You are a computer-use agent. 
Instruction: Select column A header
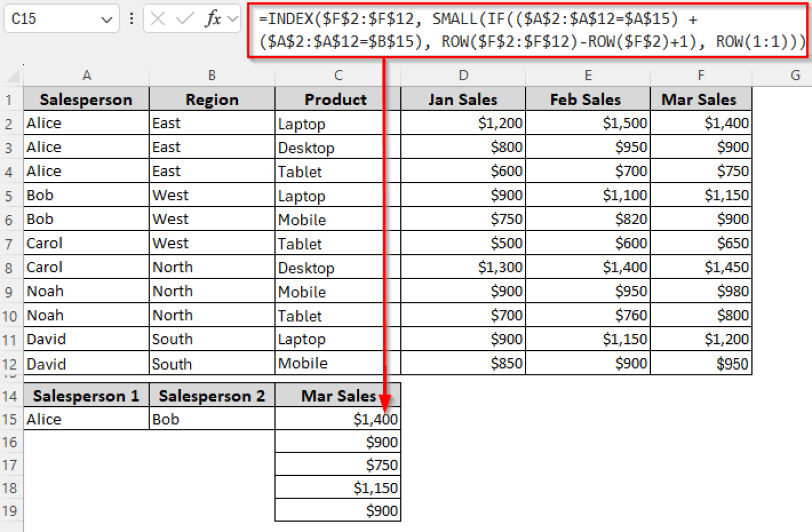click(x=86, y=75)
